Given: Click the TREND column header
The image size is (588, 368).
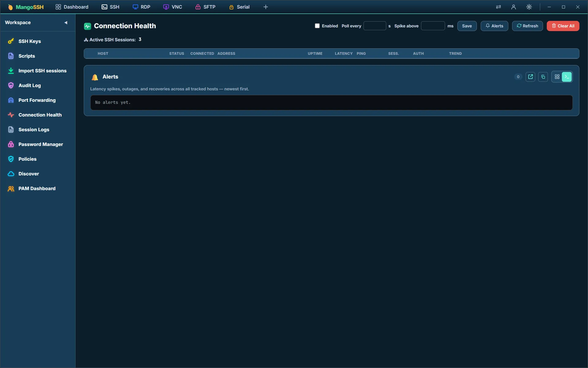Looking at the screenshot, I should pos(455,53).
